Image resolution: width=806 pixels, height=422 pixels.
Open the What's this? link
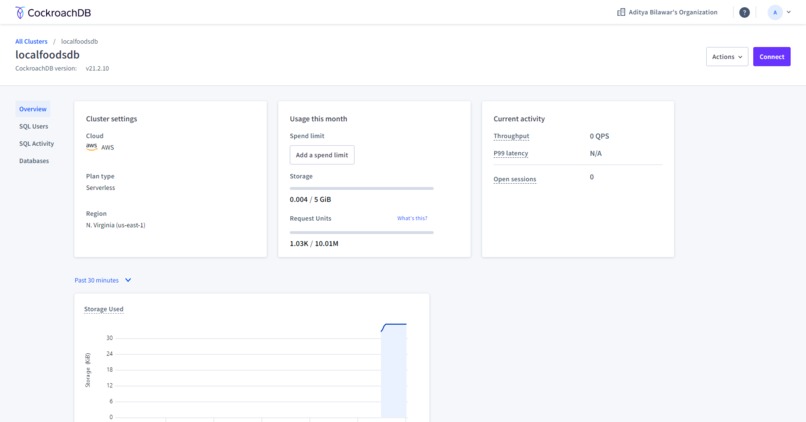tap(412, 218)
